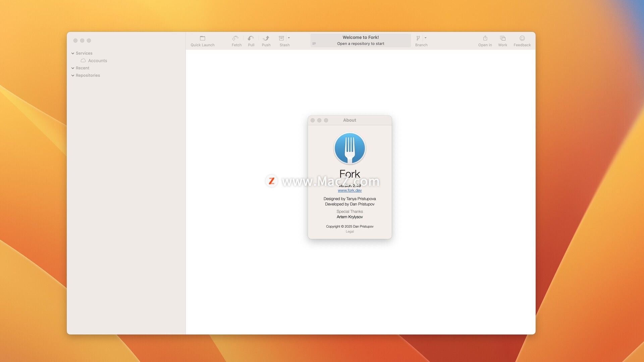Click the Legal link in About
This screenshot has height=362, width=644.
350,232
